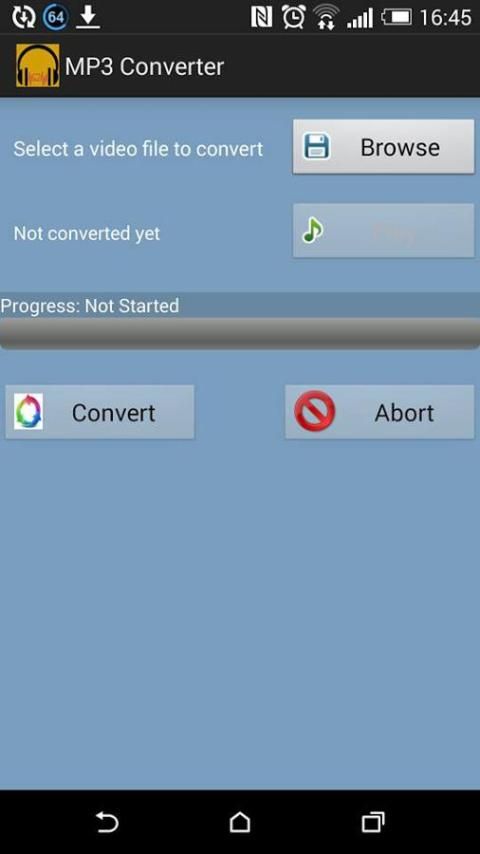Tap the circled 64 notification badge
This screenshot has width=480, height=854.
coord(56,17)
